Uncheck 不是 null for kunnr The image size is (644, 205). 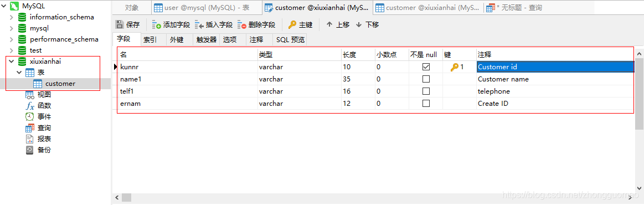(426, 66)
